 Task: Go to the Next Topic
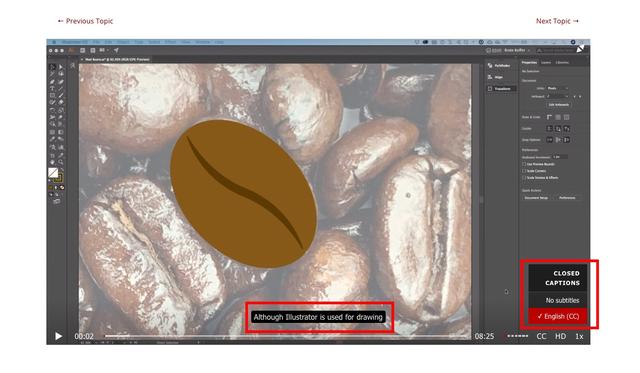coord(557,21)
